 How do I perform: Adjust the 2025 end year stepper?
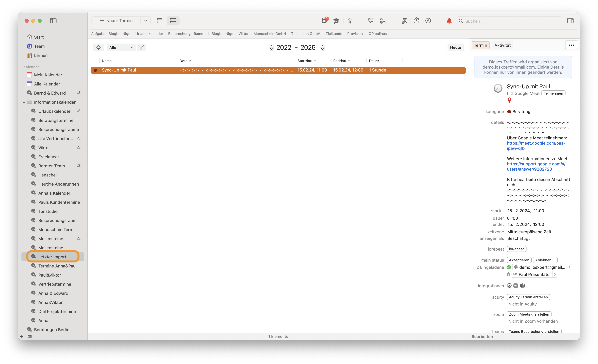(x=322, y=47)
